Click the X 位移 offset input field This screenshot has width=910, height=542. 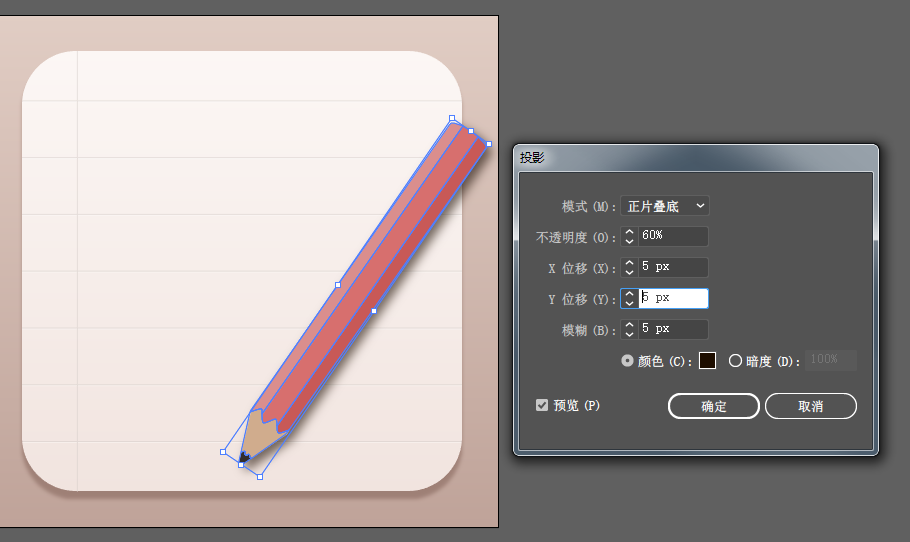673,267
